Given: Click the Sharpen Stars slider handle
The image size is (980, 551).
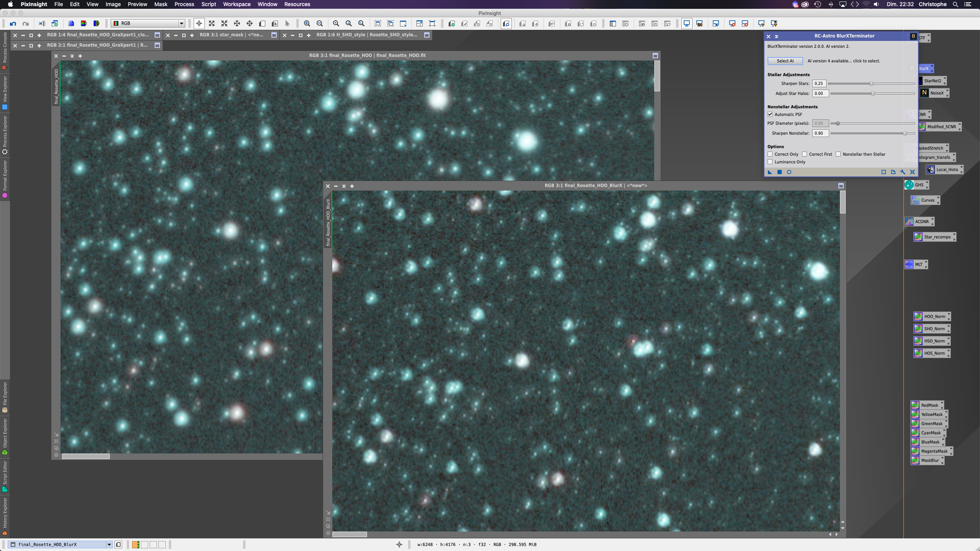Looking at the screenshot, I should click(871, 83).
